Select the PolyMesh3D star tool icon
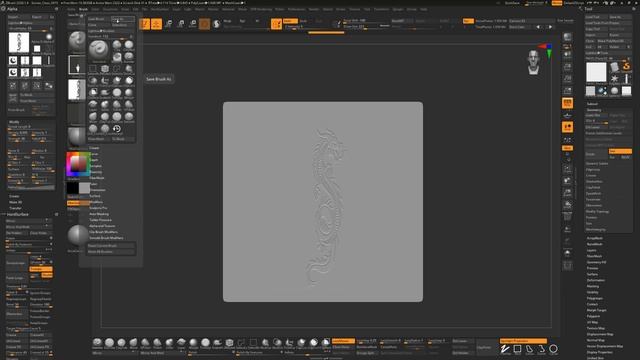The width and height of the screenshot is (640, 360). [614, 78]
